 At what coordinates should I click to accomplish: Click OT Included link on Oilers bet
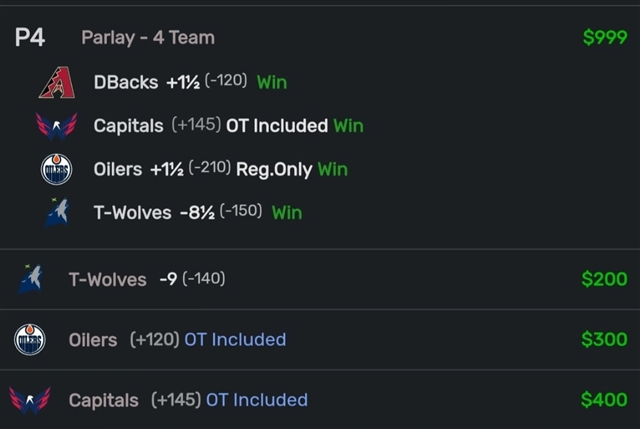pyautogui.click(x=235, y=340)
